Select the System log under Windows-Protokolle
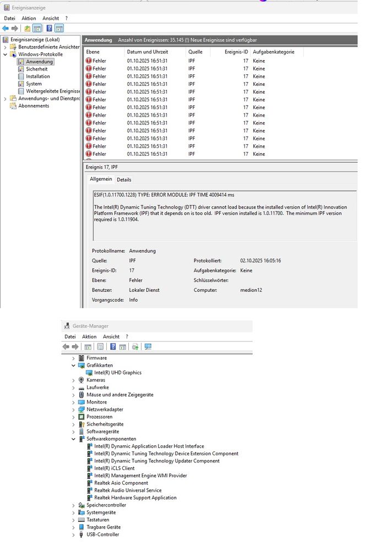The image size is (392, 550). coord(34,84)
